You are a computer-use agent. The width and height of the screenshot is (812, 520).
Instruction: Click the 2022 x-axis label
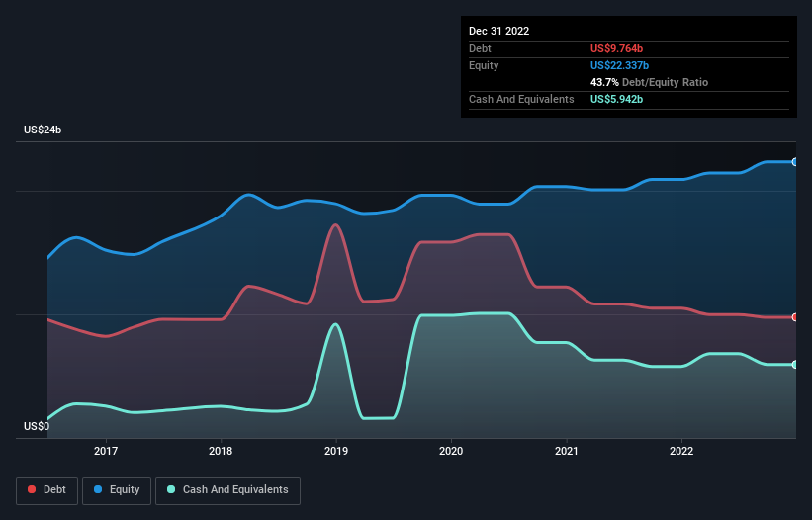click(681, 451)
